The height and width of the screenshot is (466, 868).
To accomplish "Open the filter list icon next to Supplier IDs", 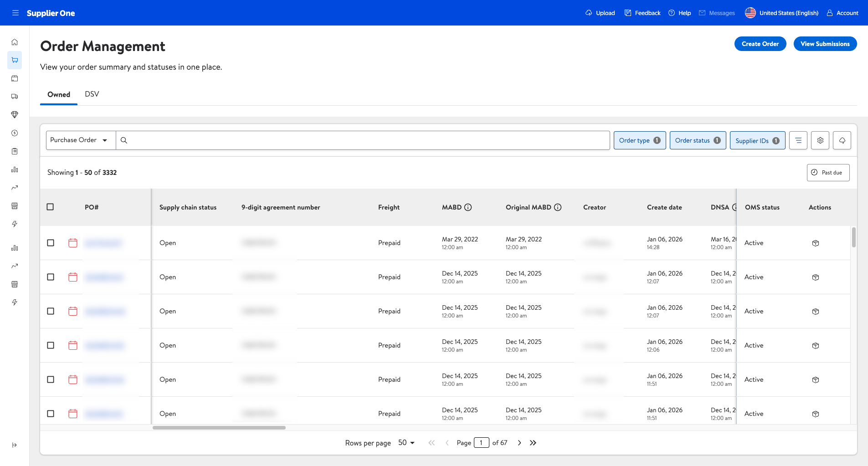I will click(798, 140).
